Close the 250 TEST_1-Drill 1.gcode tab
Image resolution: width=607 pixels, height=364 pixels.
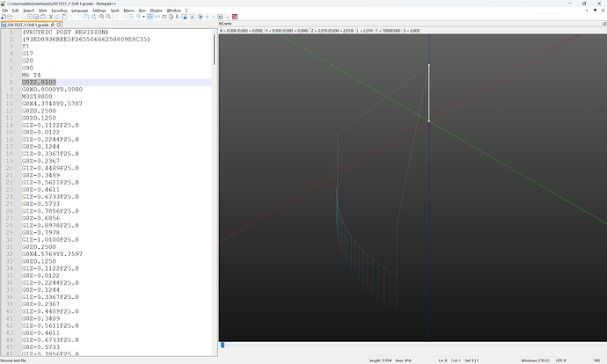point(59,25)
